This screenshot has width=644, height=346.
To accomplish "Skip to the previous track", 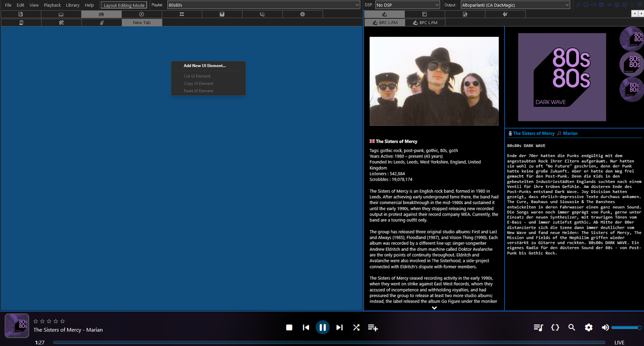I will pos(306,327).
